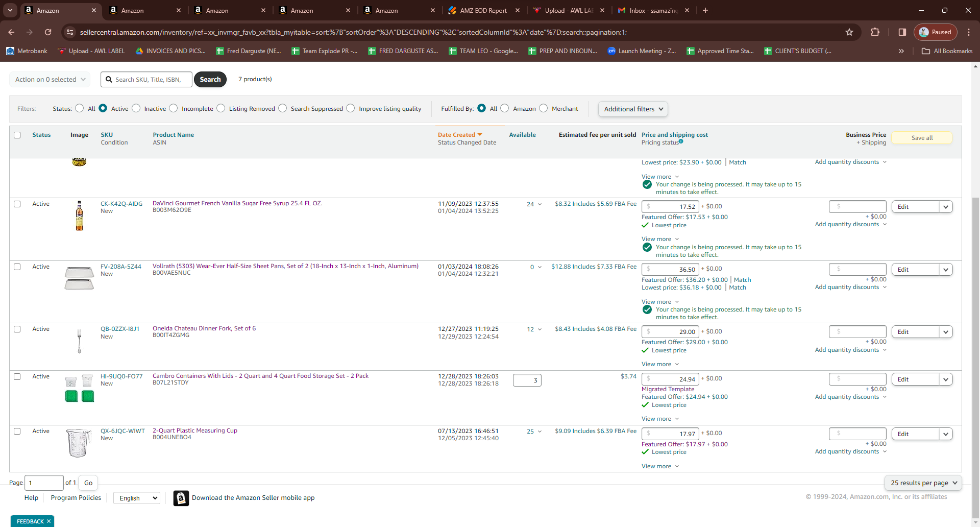Switch to the Gmail Inbox tab

[x=653, y=10]
